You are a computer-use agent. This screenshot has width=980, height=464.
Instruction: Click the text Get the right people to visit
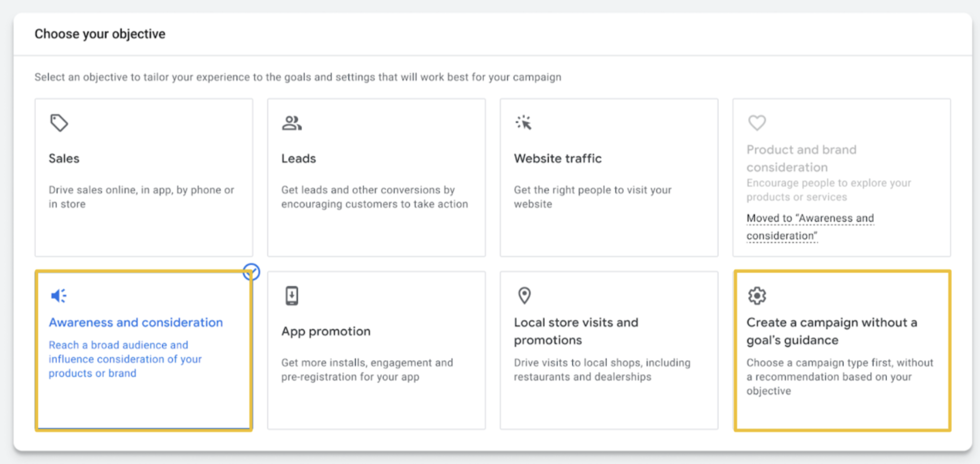[x=592, y=197]
